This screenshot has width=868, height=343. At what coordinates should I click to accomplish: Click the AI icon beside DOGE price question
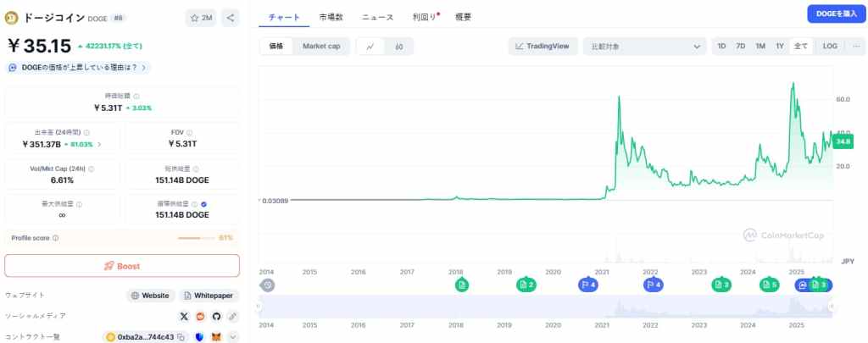point(13,68)
